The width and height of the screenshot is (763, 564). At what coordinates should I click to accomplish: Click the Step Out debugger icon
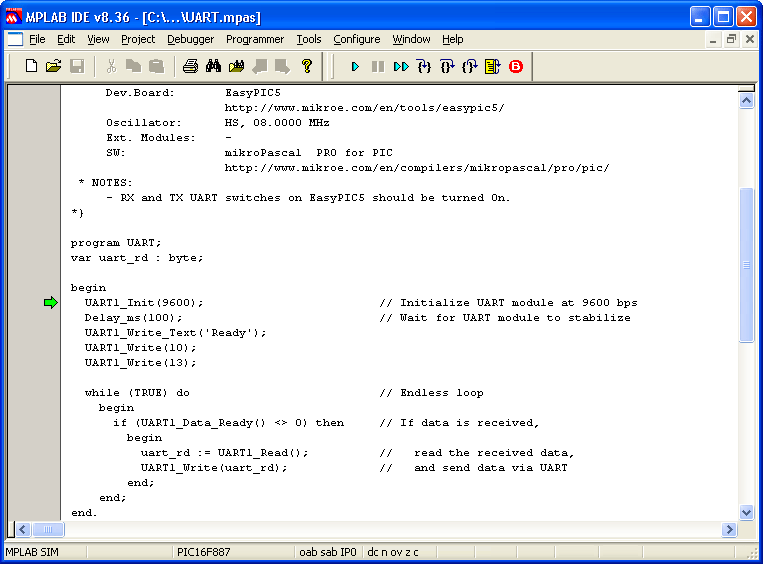pyautogui.click(x=470, y=66)
